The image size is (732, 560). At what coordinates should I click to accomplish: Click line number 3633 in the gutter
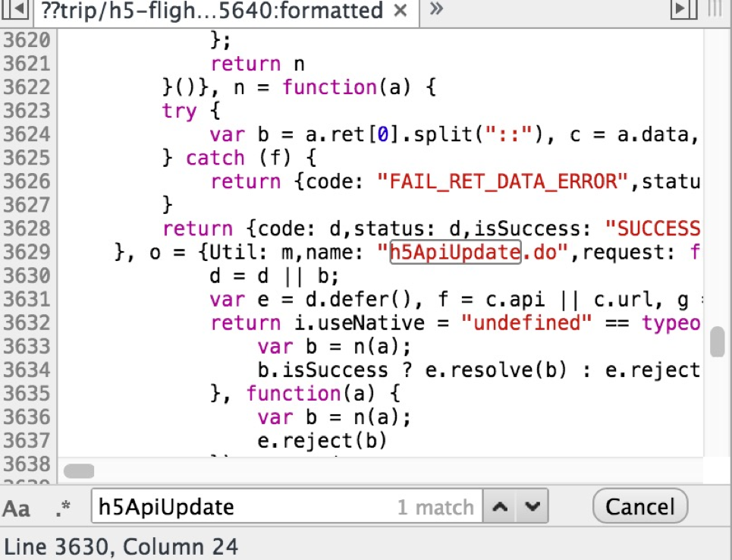pos(27,347)
